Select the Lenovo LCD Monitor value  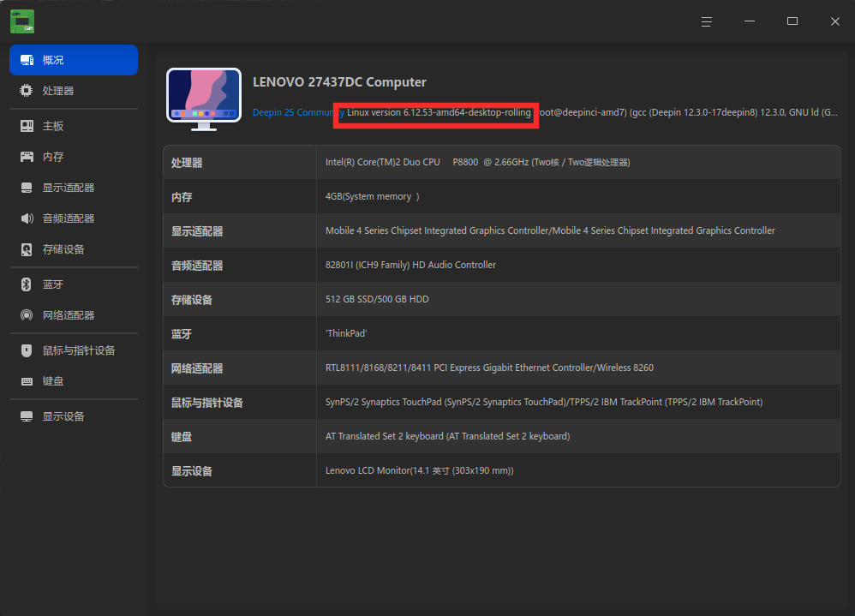(419, 470)
